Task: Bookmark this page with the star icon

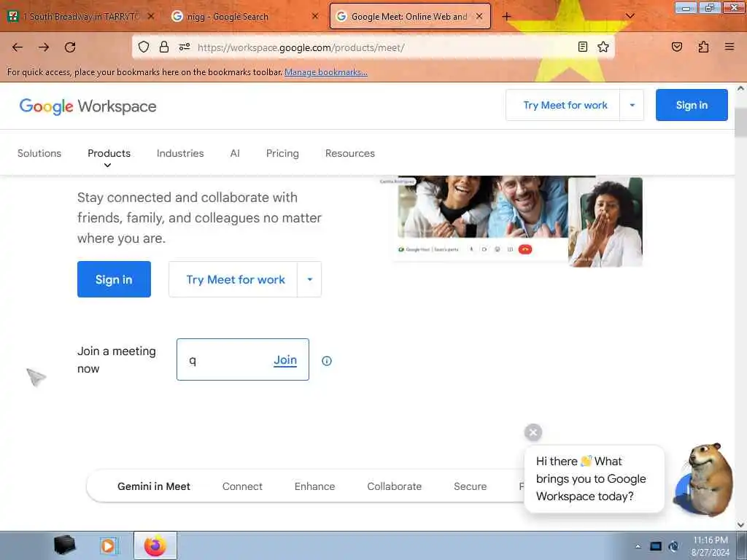Action: 603,47
